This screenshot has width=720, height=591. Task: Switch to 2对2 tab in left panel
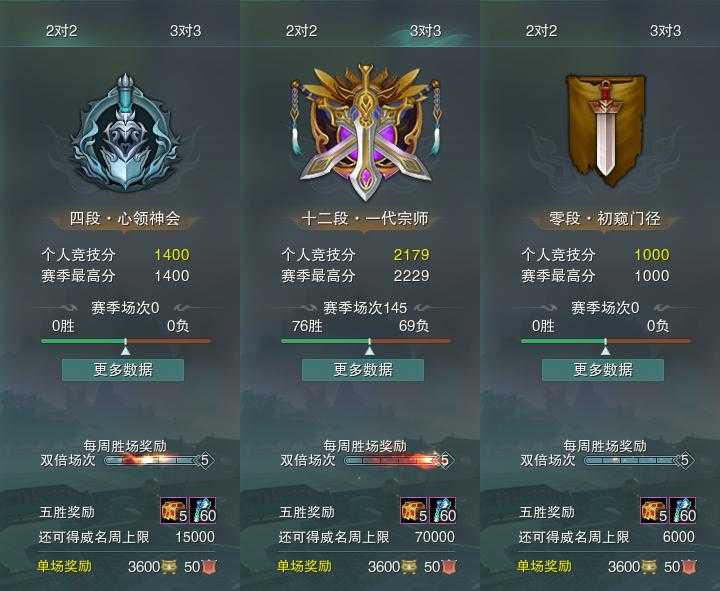click(x=62, y=31)
